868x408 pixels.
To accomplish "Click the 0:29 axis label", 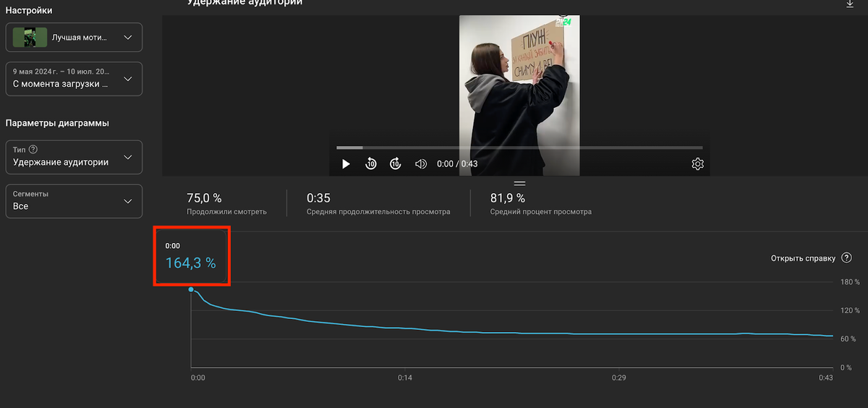I will 619,378.
